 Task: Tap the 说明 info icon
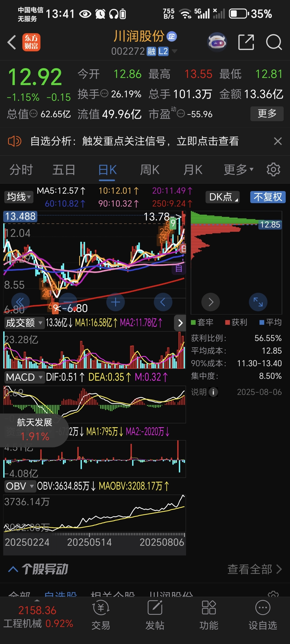click(213, 392)
